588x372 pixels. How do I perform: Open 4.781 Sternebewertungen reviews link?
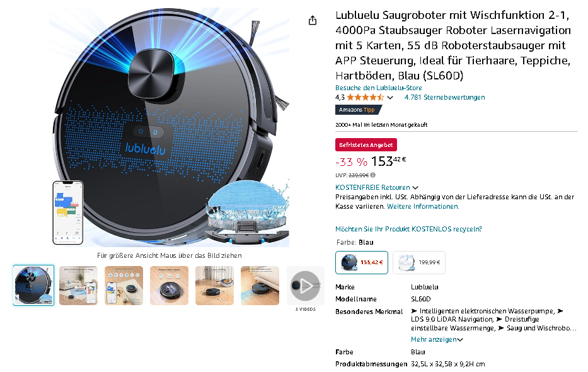[x=444, y=98]
